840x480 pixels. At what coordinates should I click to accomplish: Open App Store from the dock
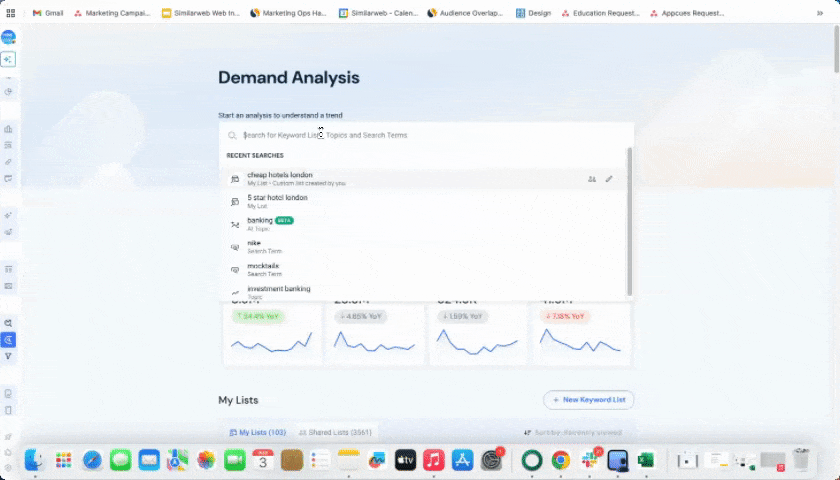click(462, 460)
